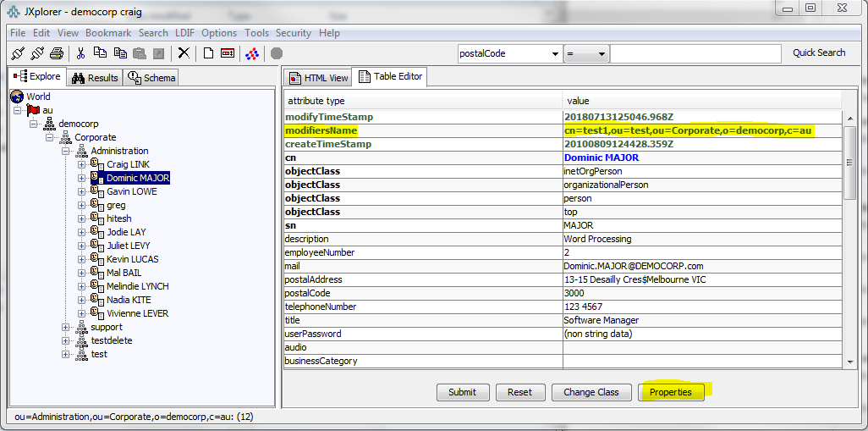The image size is (868, 431).
Task: Click the Properties button
Action: [x=670, y=392]
